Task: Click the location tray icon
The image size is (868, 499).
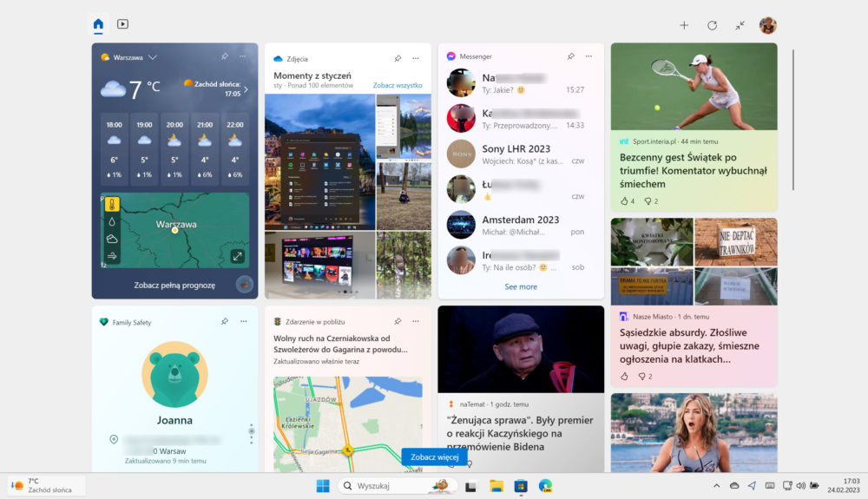Action: (x=752, y=486)
